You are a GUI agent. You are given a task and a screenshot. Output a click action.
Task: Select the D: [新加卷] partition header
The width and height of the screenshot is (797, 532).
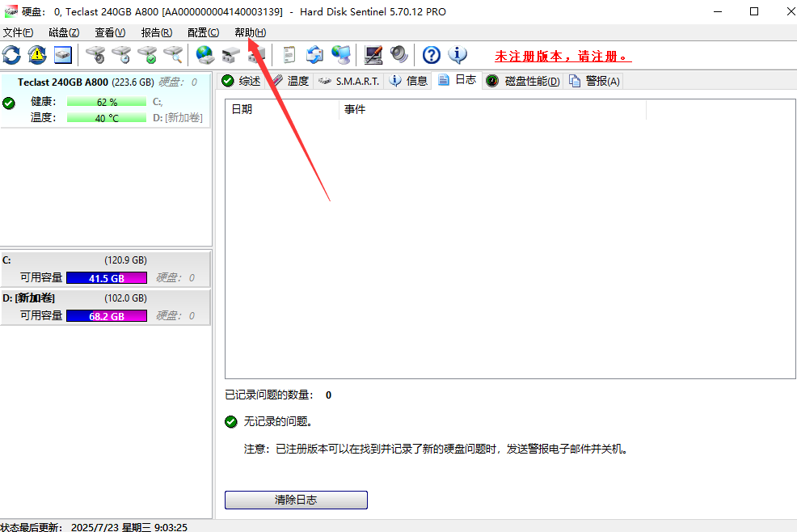click(x=106, y=298)
